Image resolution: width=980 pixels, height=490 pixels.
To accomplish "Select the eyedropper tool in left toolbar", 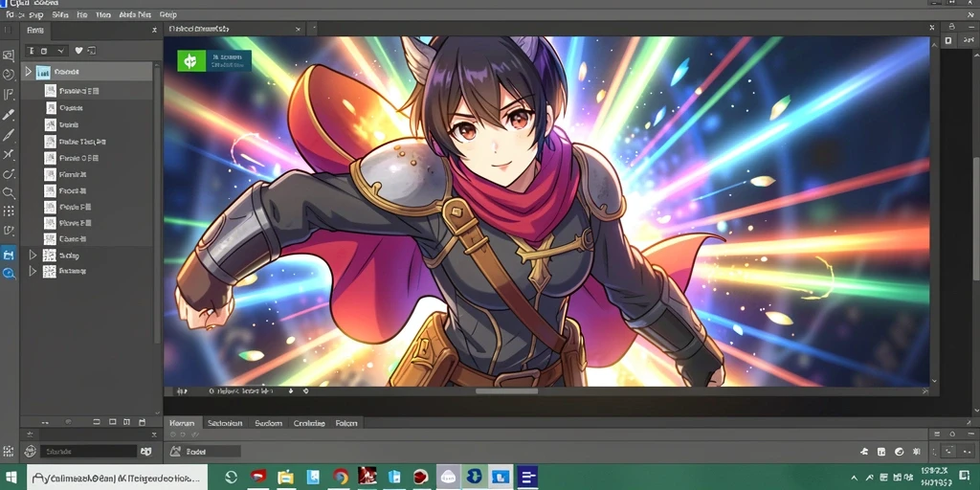I will pos(9,115).
